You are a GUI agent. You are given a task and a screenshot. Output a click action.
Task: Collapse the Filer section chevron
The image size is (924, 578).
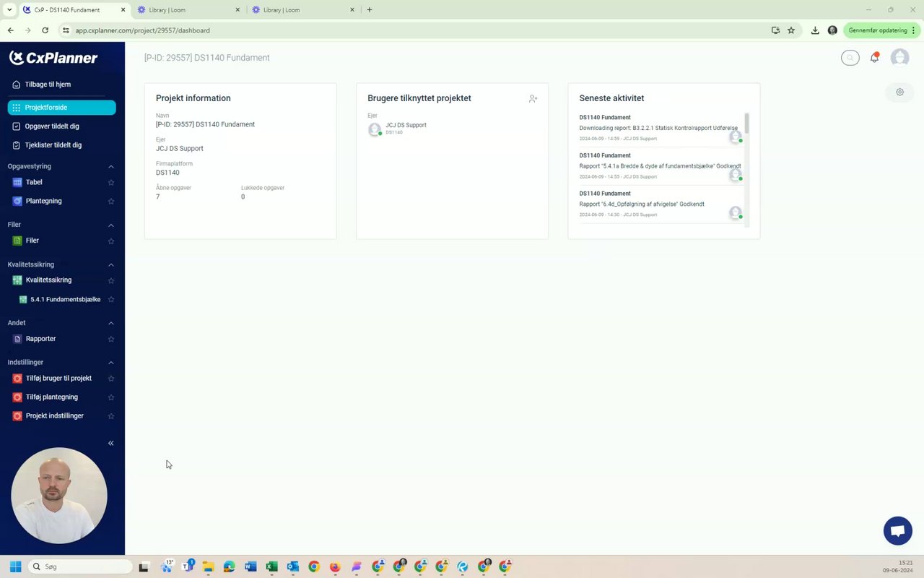(x=111, y=225)
